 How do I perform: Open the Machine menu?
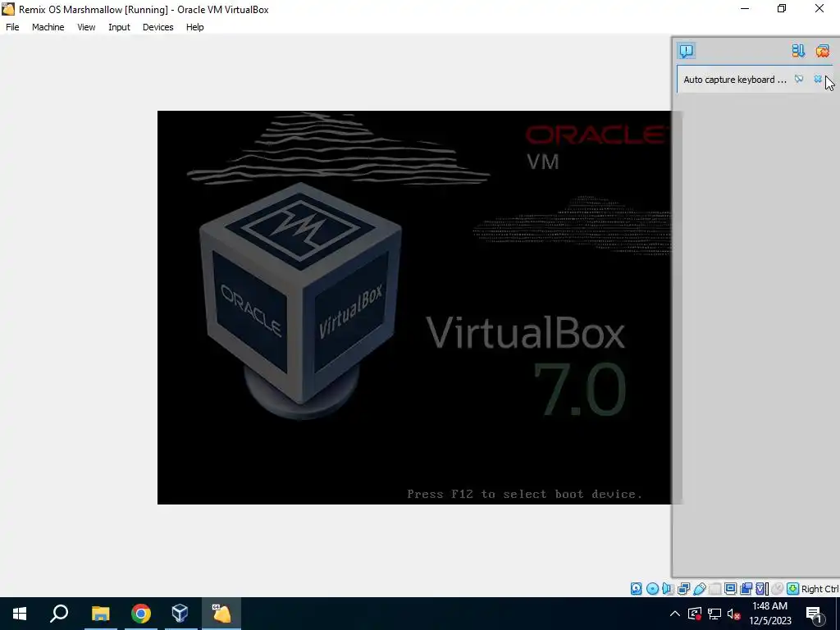click(x=48, y=27)
